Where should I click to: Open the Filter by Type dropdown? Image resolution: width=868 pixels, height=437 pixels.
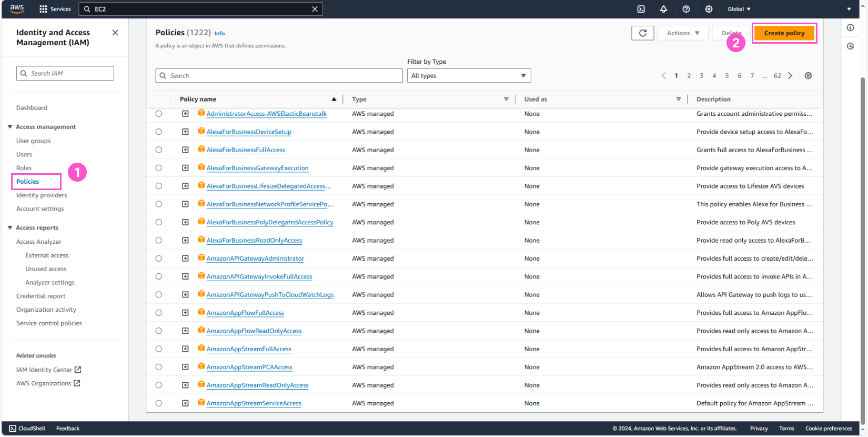[469, 76]
